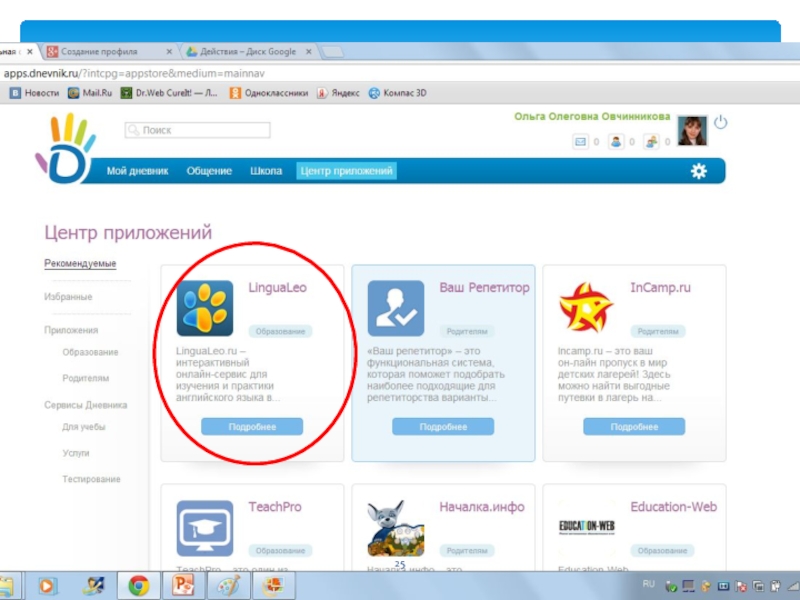
Task: Click the Dnevnik hand logo
Action: [65, 150]
